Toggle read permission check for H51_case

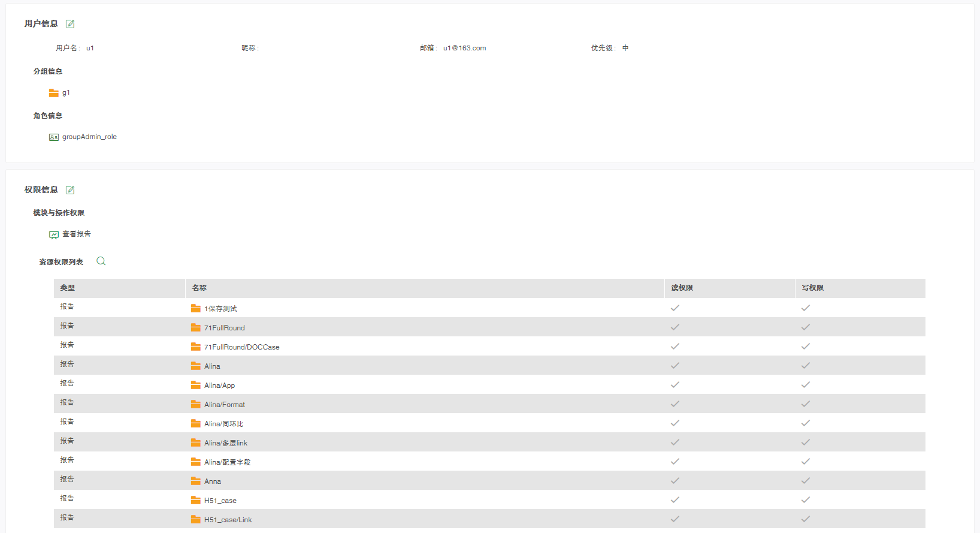pos(675,500)
